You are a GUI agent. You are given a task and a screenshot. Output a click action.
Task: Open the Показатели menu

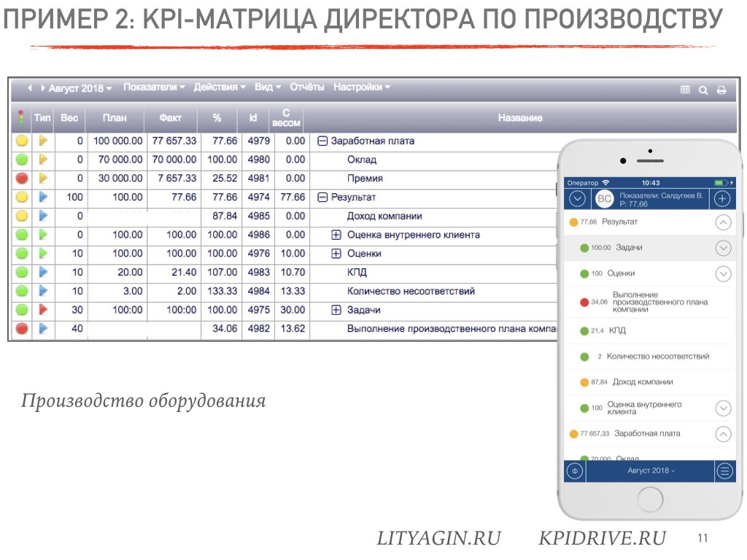(x=154, y=87)
